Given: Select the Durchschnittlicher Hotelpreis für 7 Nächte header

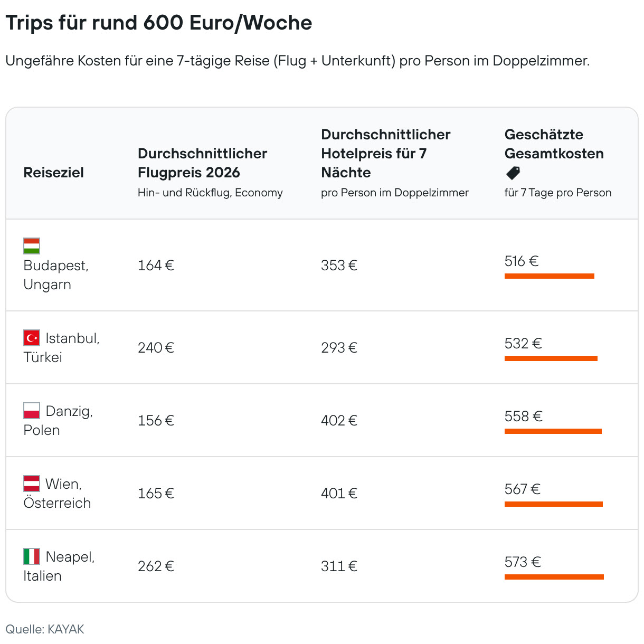Looking at the screenshot, I should point(386,154).
